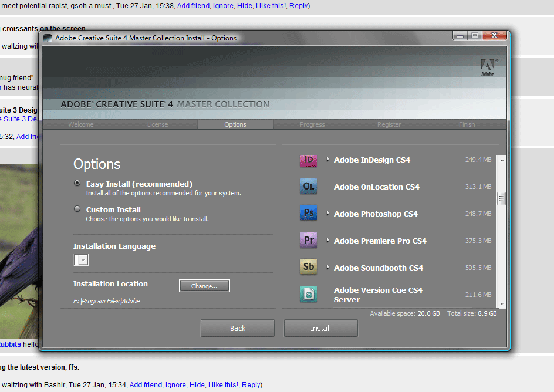Click 'I like this!' link in top post
Screen dimensions: 554x392
pos(271,6)
